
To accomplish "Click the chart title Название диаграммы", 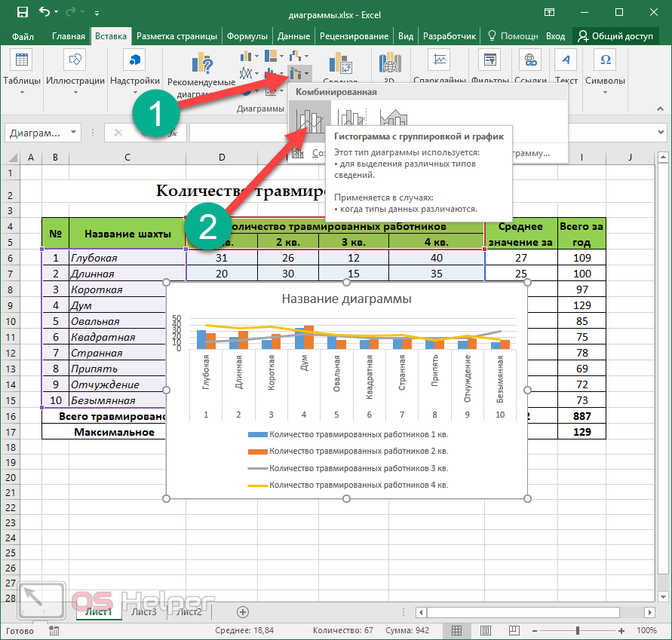I will point(346,299).
